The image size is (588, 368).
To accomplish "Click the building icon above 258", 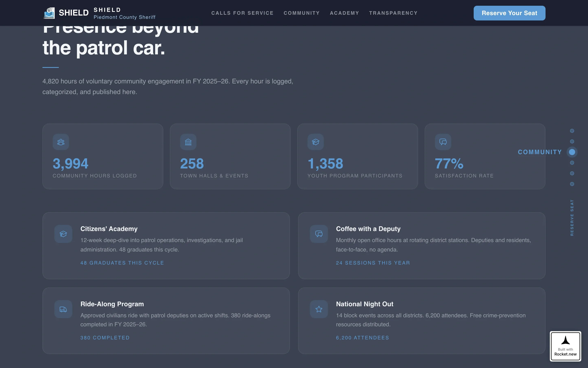I will (x=188, y=142).
